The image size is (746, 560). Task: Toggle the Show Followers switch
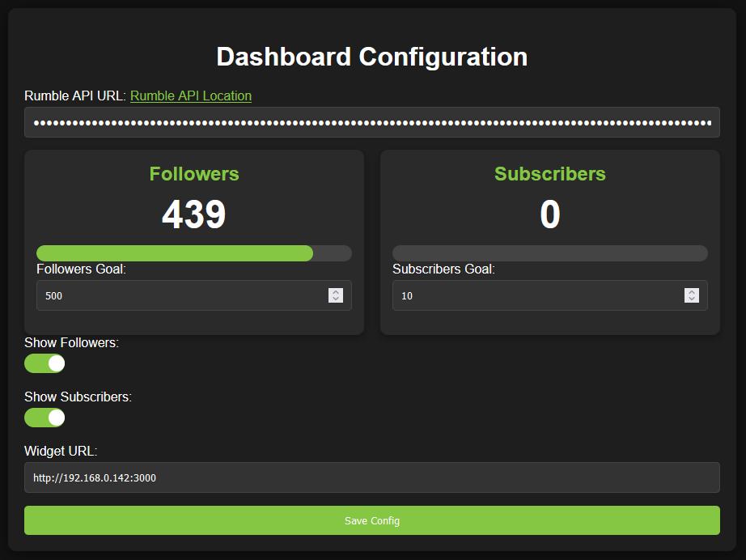pos(45,363)
